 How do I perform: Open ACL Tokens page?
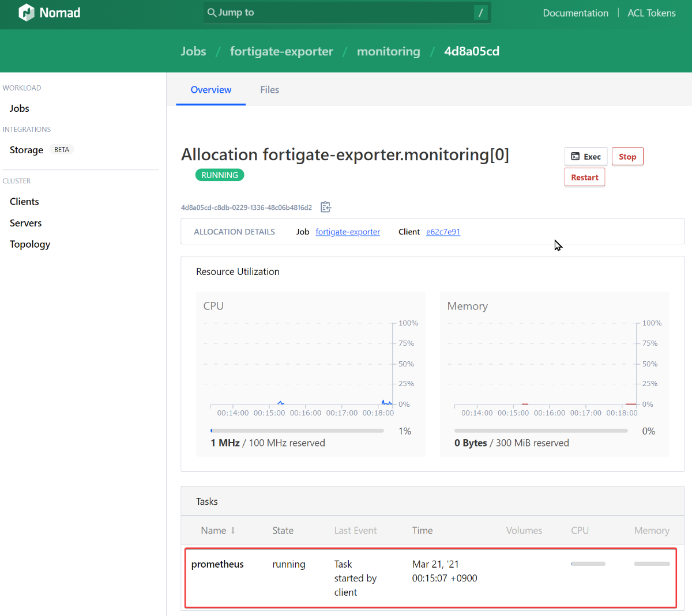[x=652, y=13]
